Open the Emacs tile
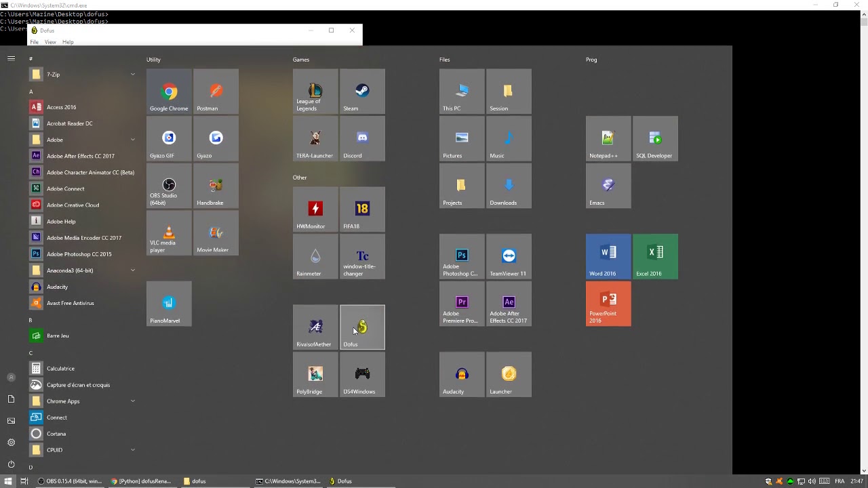This screenshot has height=488, width=868. click(x=608, y=186)
